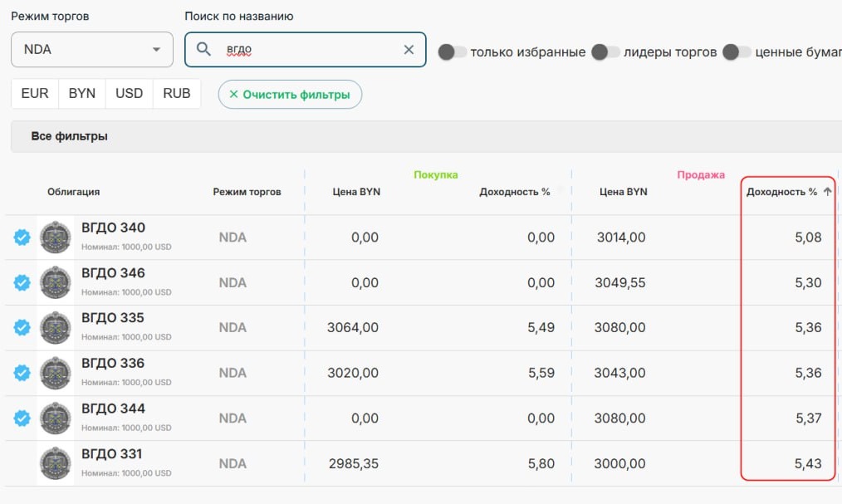Screen dimensions: 842x504
Task: Clear search text with the X icon
Action: click(409, 50)
